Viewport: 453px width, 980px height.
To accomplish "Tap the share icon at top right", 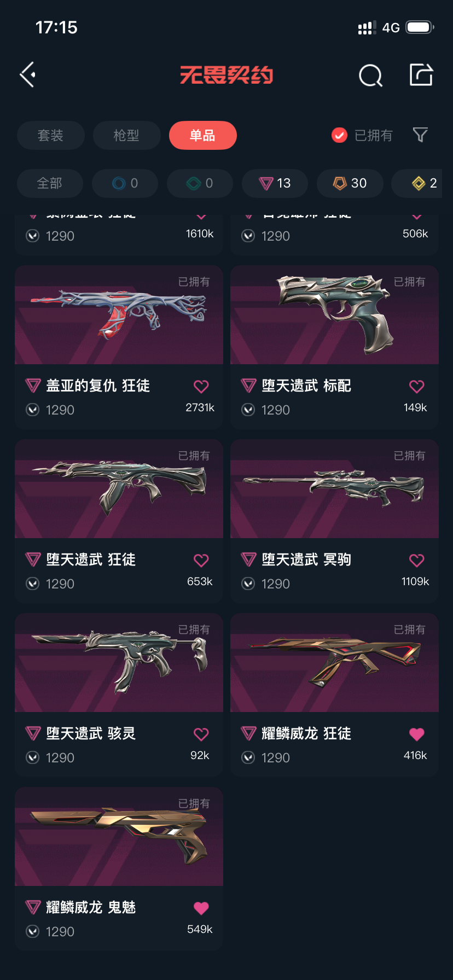I will tap(421, 75).
